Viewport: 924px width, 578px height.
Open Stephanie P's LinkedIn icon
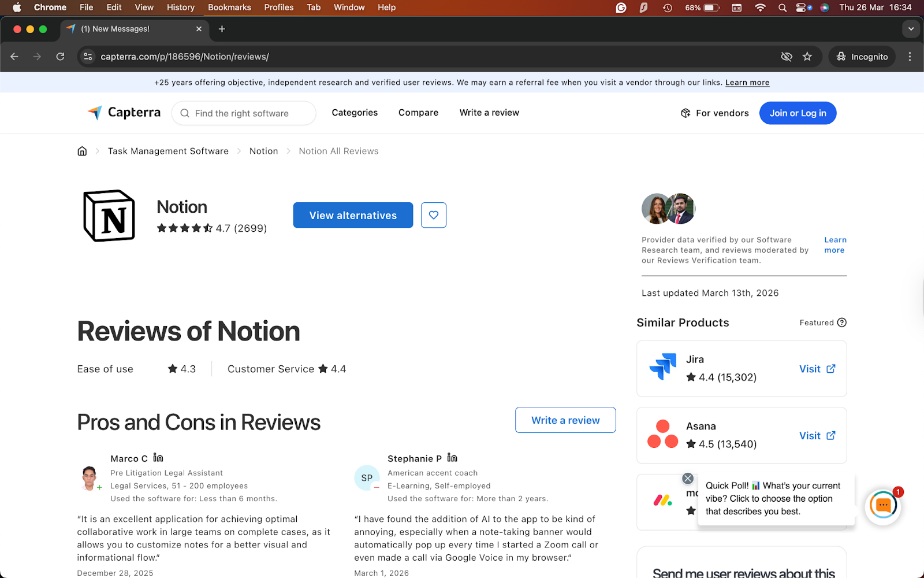click(x=452, y=458)
